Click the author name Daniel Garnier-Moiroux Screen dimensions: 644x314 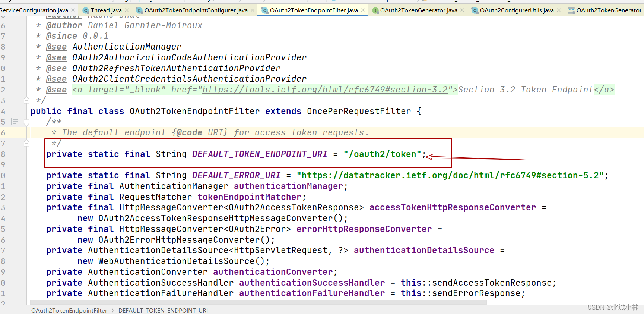(145, 26)
